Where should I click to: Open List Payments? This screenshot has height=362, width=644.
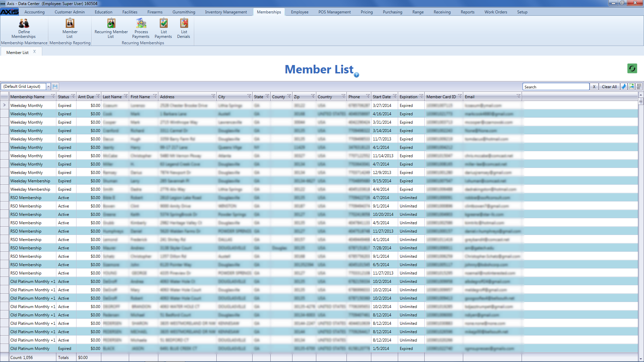(x=163, y=28)
